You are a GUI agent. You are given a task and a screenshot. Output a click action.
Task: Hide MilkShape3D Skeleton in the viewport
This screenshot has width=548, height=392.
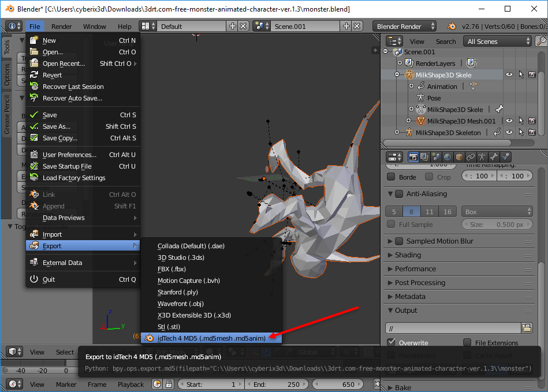(509, 132)
